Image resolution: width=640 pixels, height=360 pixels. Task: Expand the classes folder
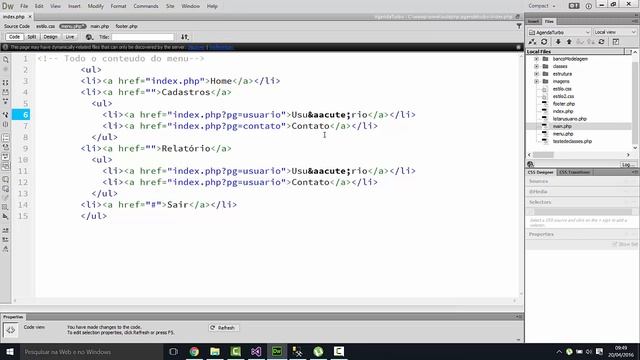tap(536, 66)
